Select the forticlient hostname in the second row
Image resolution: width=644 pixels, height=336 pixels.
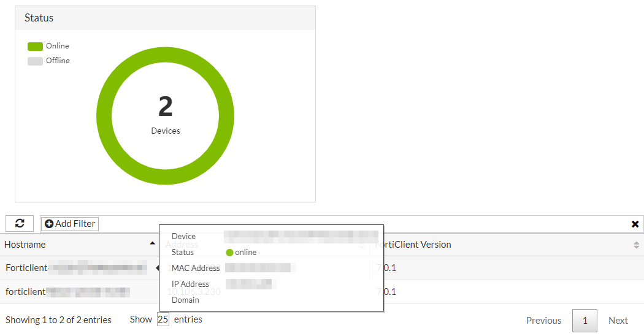click(67, 292)
